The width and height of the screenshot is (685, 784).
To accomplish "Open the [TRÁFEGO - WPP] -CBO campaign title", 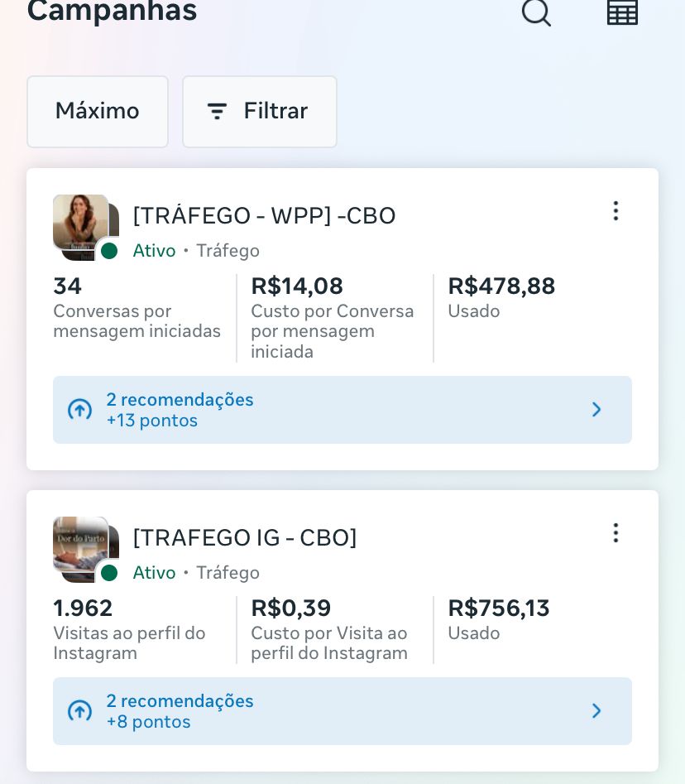I will (x=264, y=216).
